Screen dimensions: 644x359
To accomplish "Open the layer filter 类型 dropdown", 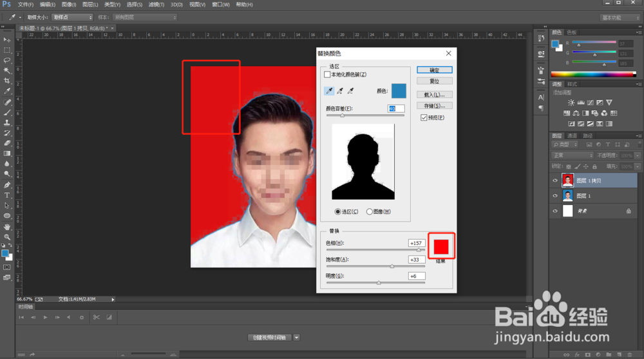I will pos(565,144).
